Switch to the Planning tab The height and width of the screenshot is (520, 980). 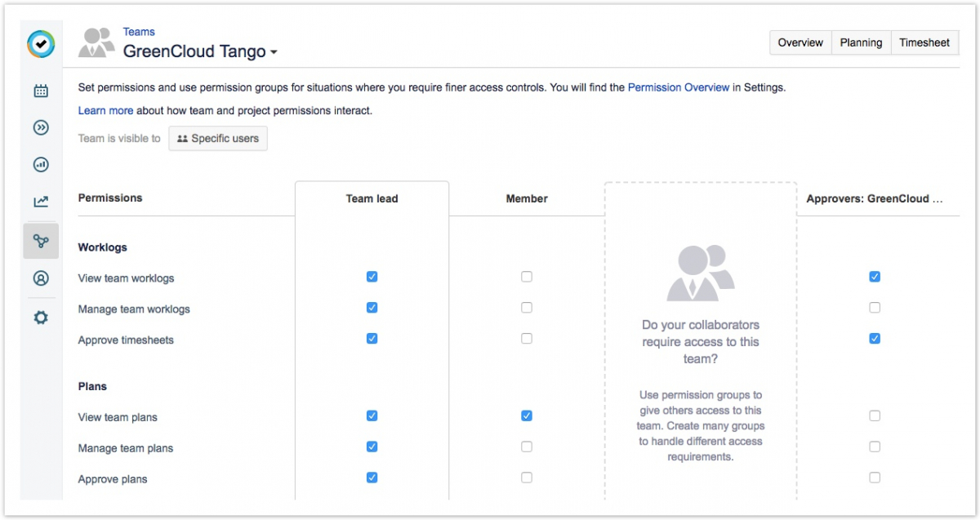pos(861,42)
